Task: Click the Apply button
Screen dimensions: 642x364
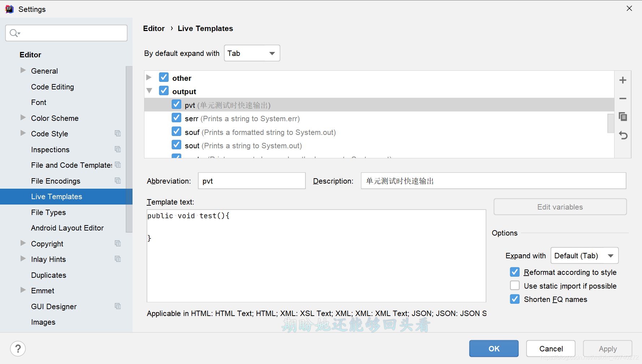Action: pos(608,348)
